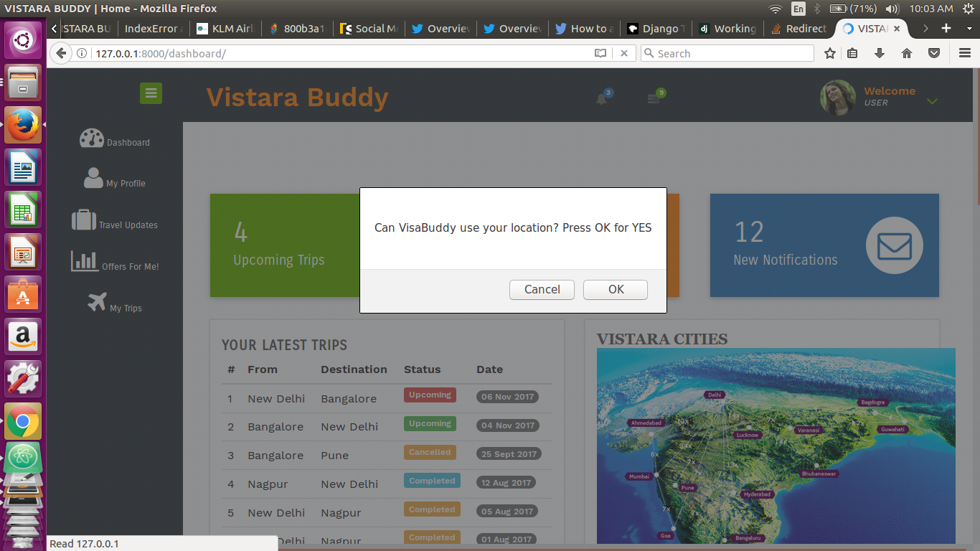Click the My Trips airplane icon

point(97,302)
